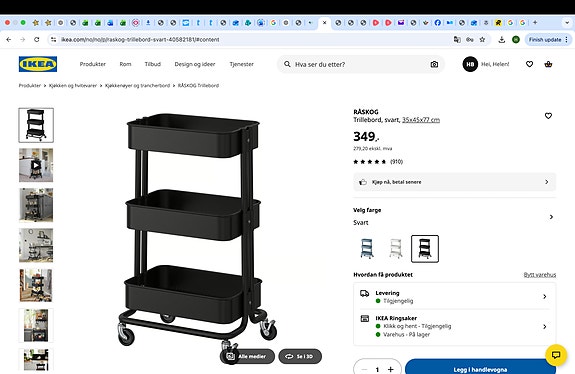Open the Tilbud menu
The image size is (575, 374).
coord(153,64)
